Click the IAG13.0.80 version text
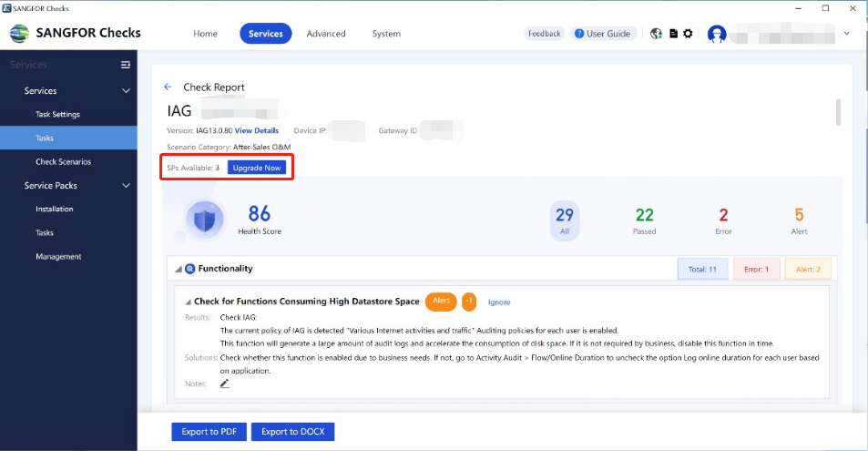 coord(214,131)
